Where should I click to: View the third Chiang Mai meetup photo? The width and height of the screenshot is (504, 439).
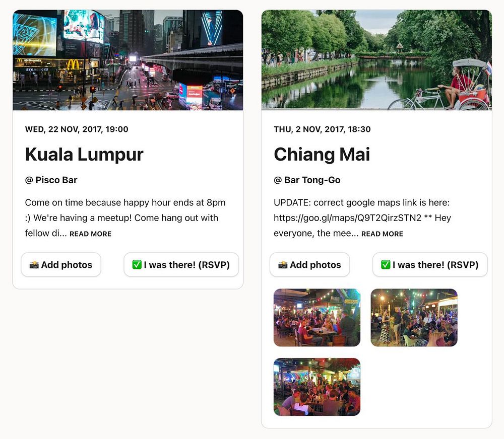[317, 387]
